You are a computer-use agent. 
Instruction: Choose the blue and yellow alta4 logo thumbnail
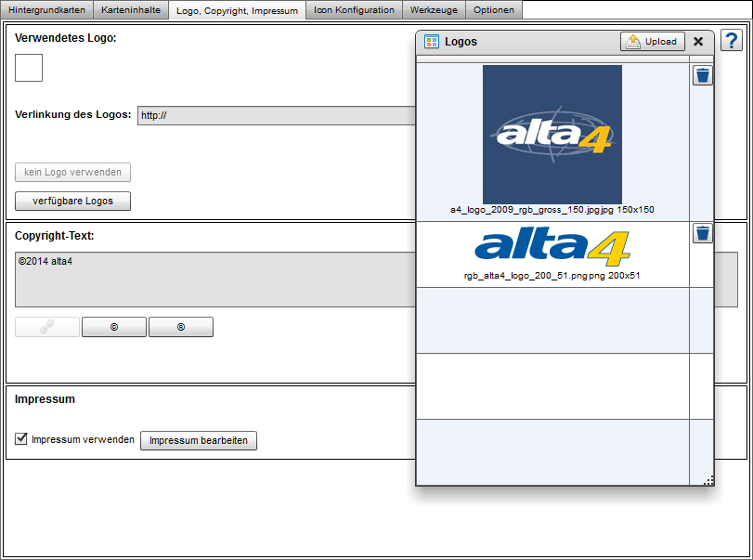pos(552,248)
